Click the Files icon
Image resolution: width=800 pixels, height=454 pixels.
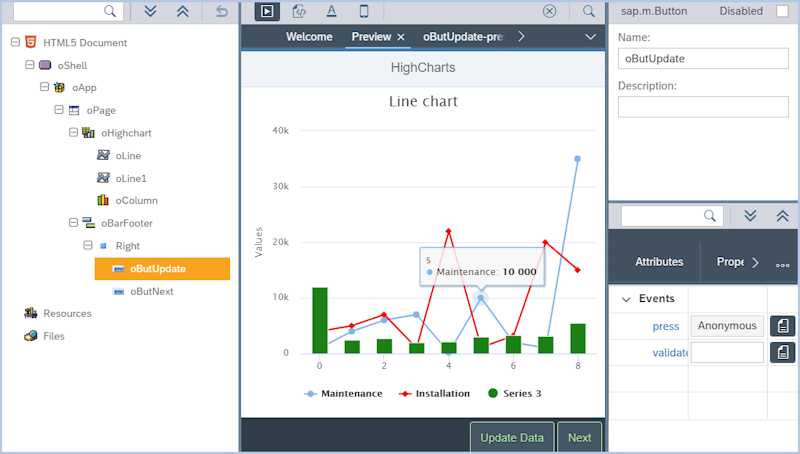(x=31, y=336)
